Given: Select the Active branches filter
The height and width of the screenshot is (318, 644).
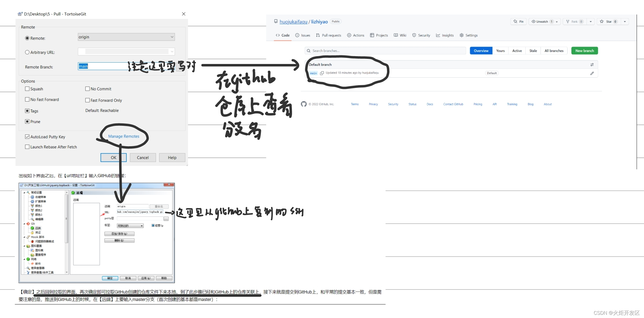Looking at the screenshot, I should click(x=517, y=51).
